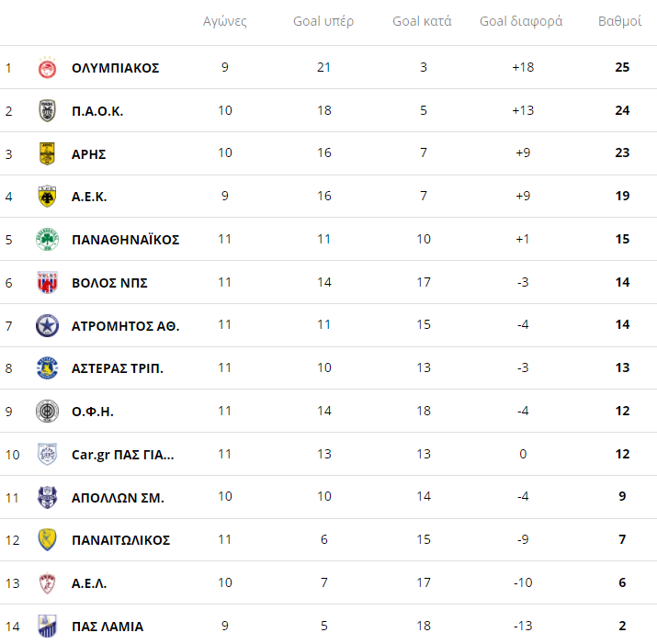Click the Goal κατά column header
The width and height of the screenshot is (657, 644).
point(422,21)
